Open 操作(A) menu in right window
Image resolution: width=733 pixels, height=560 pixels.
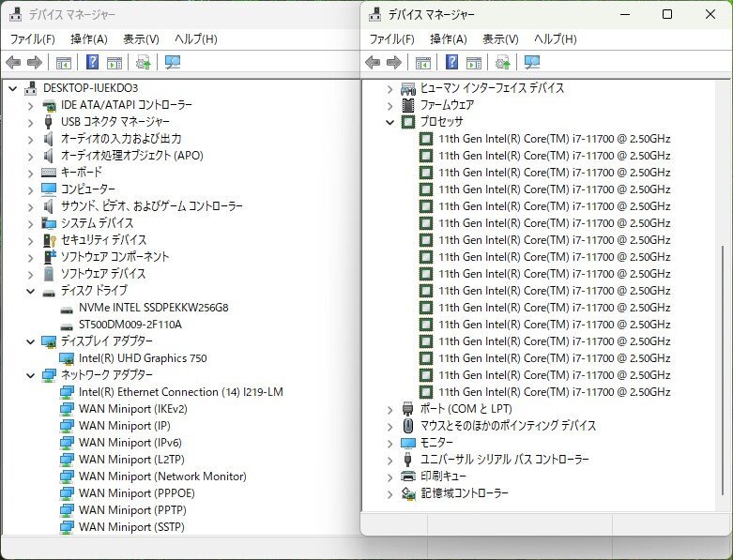pyautogui.click(x=449, y=39)
